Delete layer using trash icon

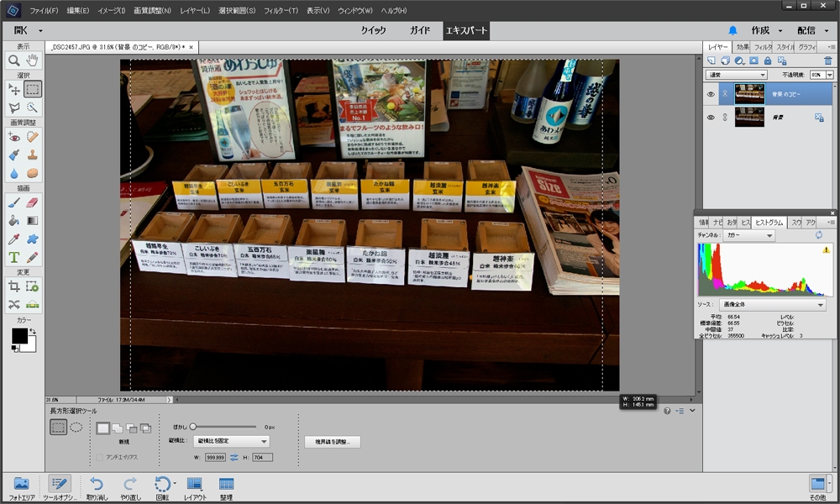(828, 61)
